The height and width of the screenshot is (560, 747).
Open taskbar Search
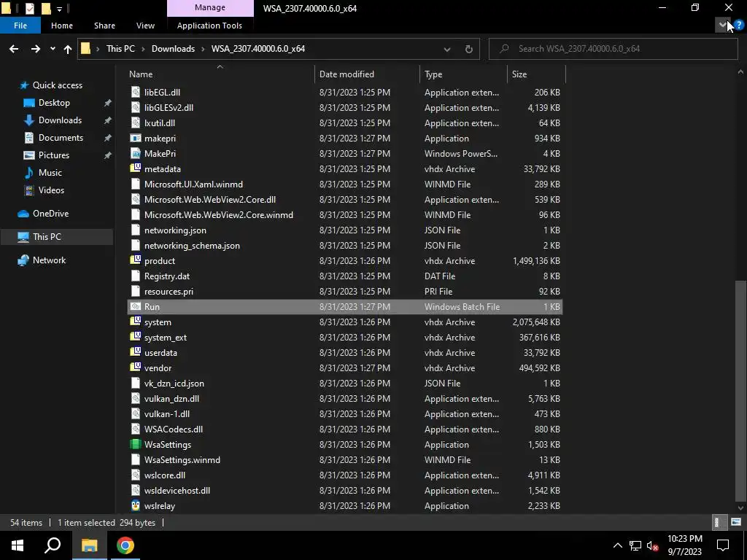53,545
